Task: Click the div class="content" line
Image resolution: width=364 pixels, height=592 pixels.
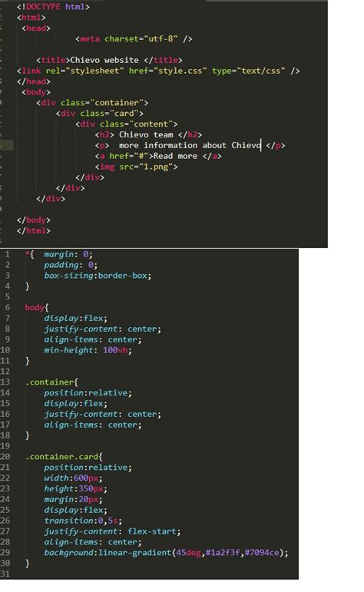Action: point(127,124)
